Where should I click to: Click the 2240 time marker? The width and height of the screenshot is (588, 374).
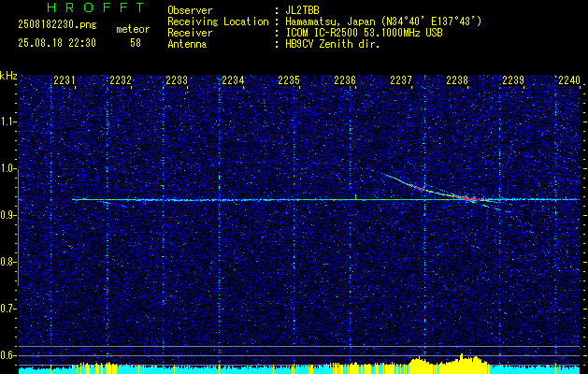[x=569, y=80]
